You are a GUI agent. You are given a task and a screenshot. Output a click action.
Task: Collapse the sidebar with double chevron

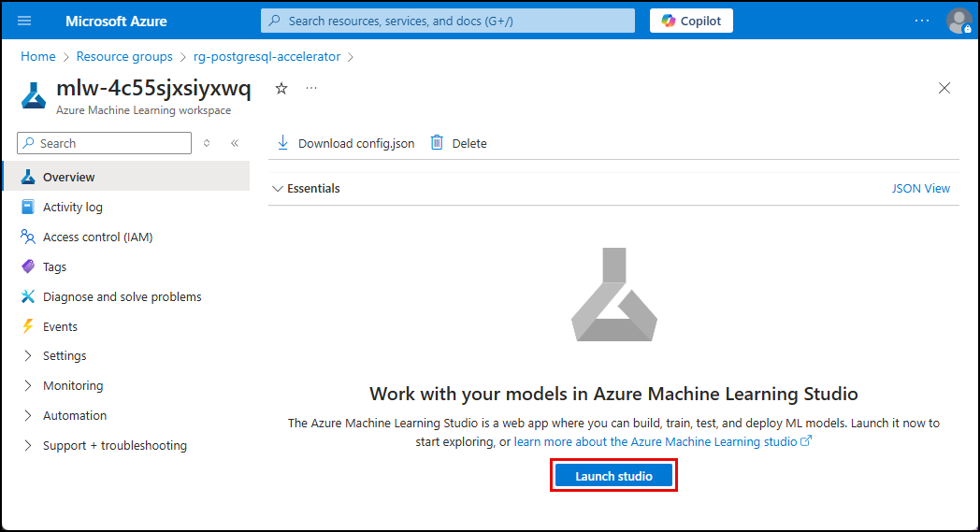(235, 143)
